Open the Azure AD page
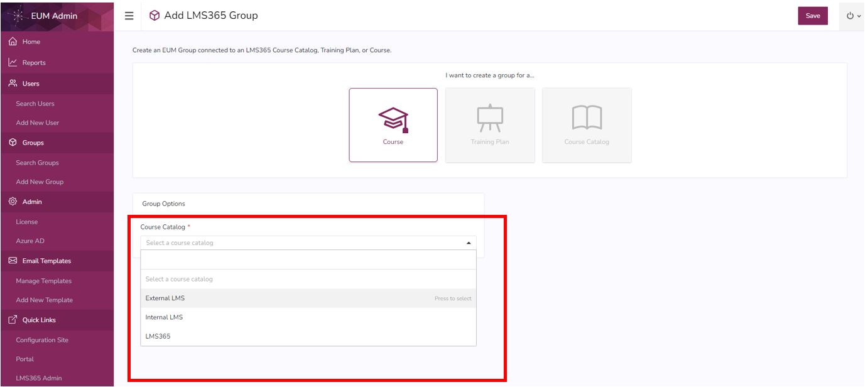This screenshot has width=868, height=387. tap(30, 241)
